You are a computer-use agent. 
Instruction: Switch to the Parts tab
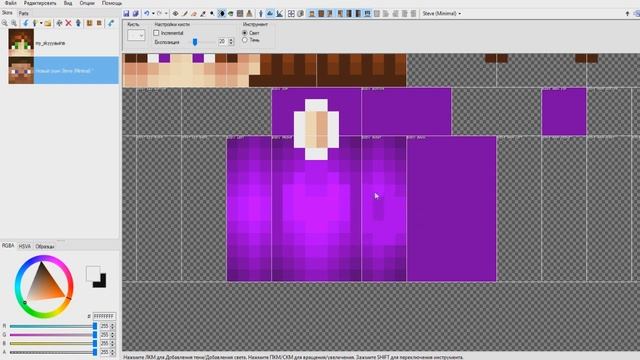pos(23,13)
